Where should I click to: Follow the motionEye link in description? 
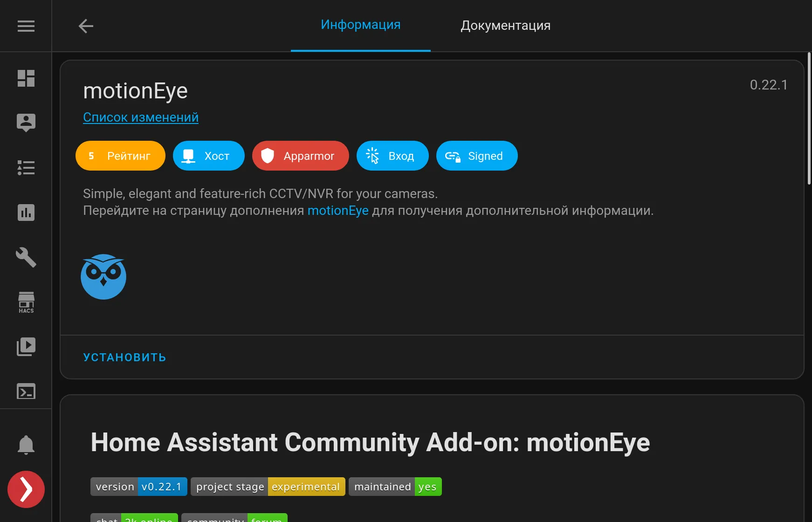[x=338, y=211]
